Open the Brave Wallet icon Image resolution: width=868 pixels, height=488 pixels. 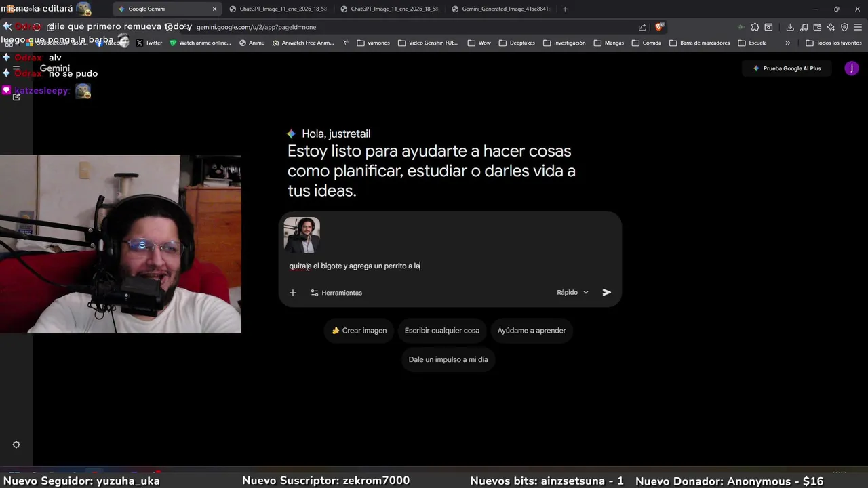[x=817, y=27]
